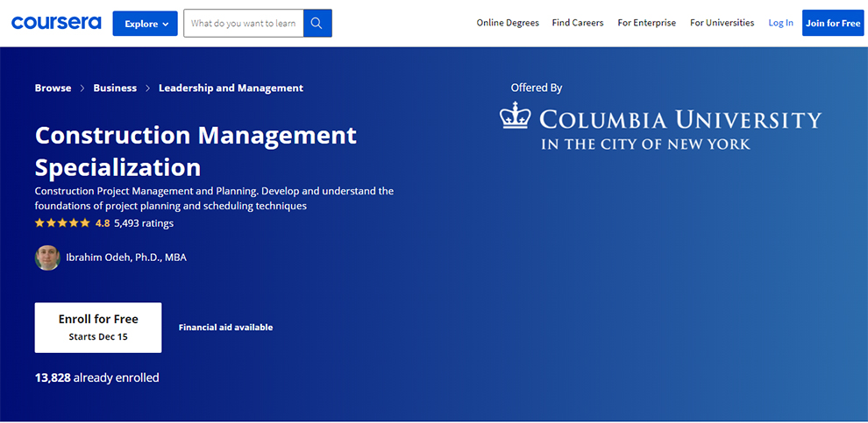Image resolution: width=868 pixels, height=423 pixels.
Task: Click the '5,493 ratings' text
Action: click(144, 223)
